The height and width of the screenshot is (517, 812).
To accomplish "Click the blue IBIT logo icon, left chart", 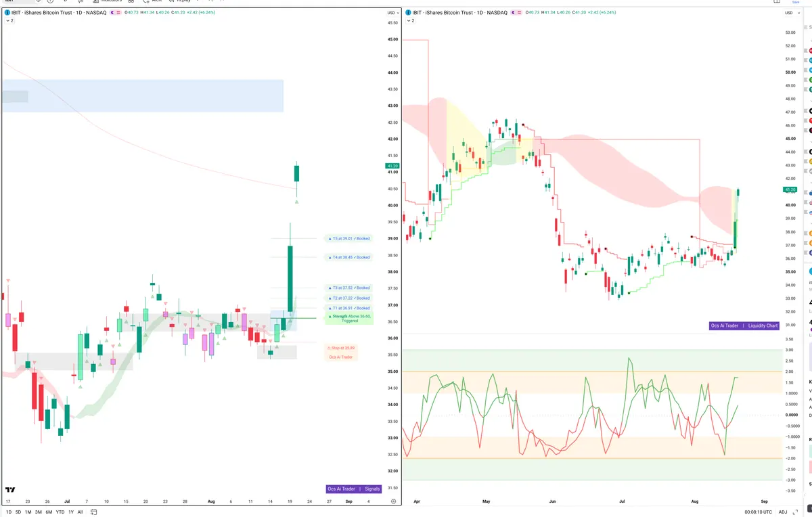I will tap(7, 13).
